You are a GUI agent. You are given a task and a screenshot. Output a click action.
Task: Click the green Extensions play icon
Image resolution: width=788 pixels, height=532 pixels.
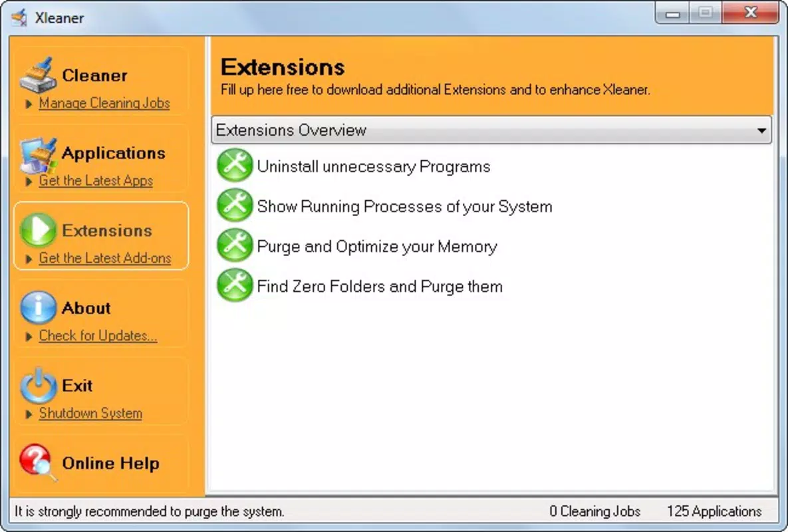(x=38, y=230)
